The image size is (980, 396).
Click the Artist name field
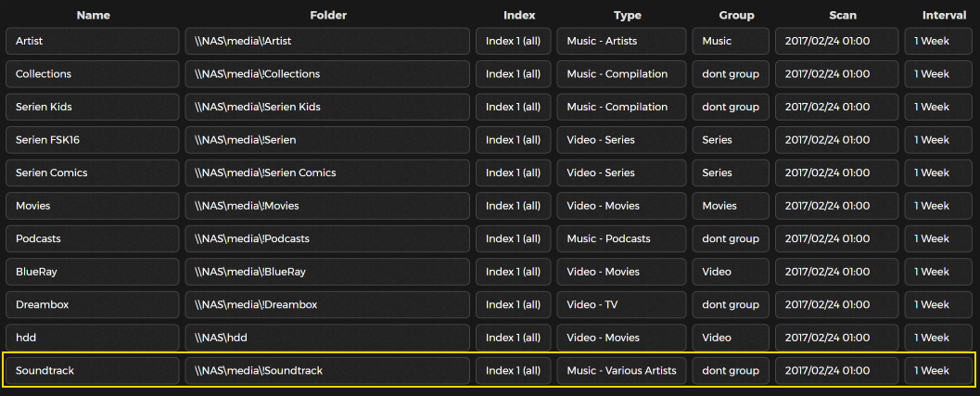pos(93,41)
